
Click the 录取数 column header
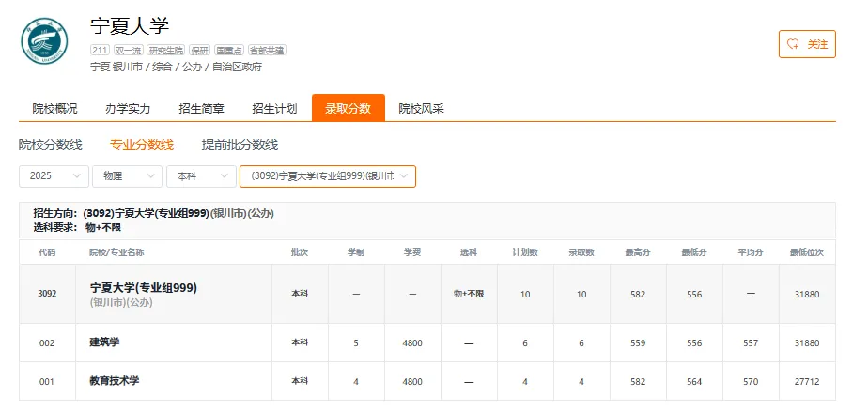tap(581, 252)
